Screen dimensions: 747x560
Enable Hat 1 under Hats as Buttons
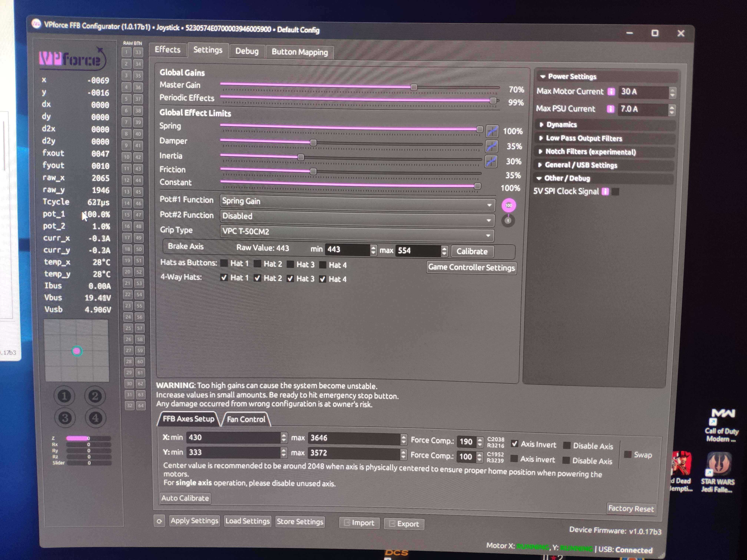(224, 263)
